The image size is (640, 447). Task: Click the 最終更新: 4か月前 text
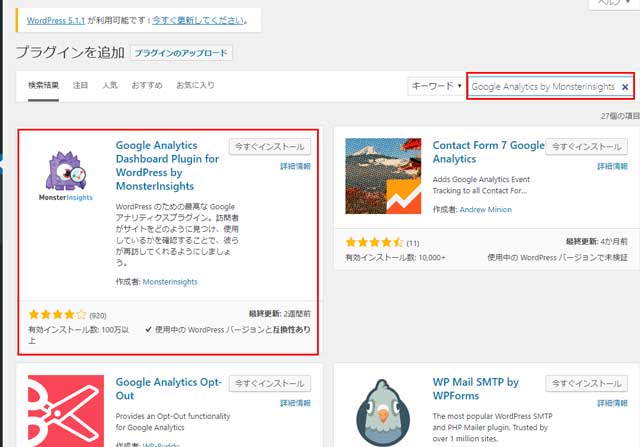pos(597,241)
